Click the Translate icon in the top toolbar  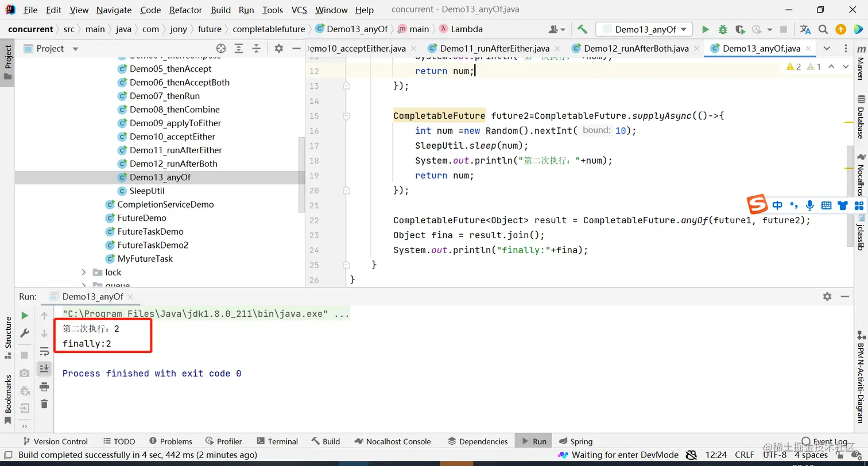805,29
